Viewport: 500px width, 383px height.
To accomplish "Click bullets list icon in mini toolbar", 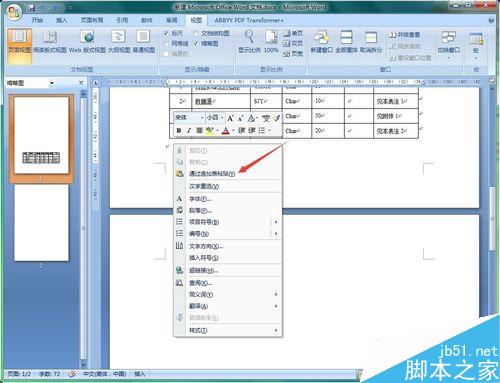I will [x=262, y=131].
